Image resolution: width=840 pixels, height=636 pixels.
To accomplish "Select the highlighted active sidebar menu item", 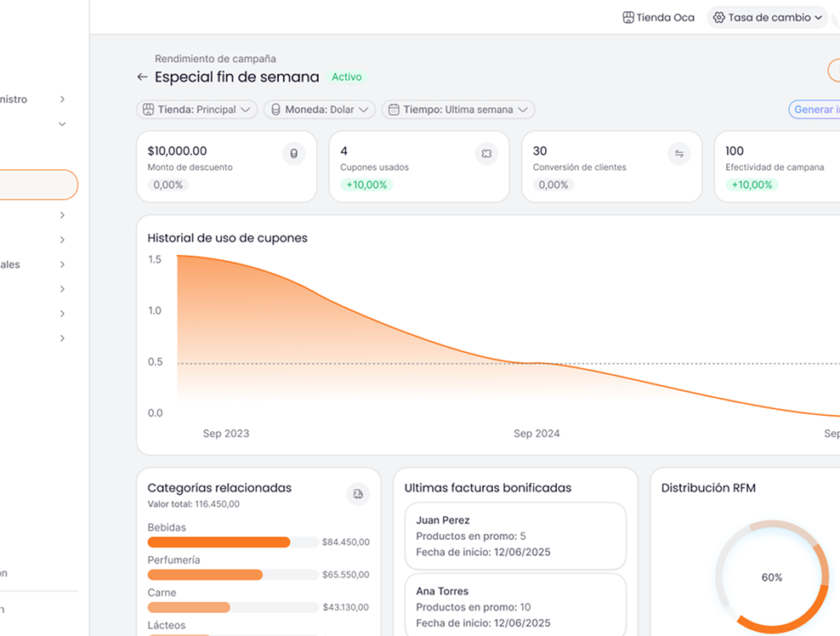I will click(x=38, y=185).
